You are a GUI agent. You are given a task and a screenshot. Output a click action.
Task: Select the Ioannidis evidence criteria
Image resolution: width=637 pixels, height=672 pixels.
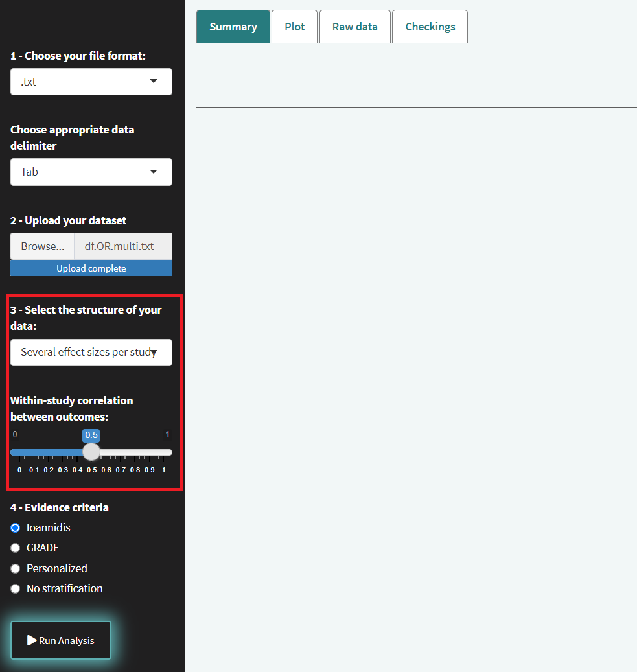click(x=16, y=527)
